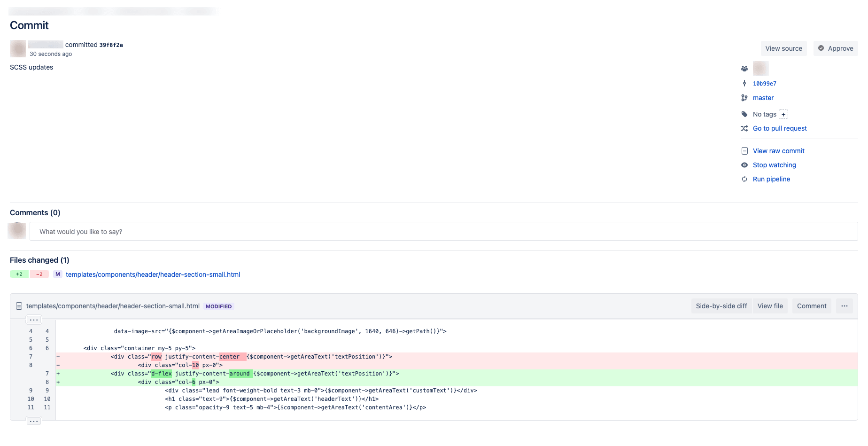This screenshot has height=446, width=868.
Task: Toggle commit approval with the Approve button
Action: (x=836, y=48)
